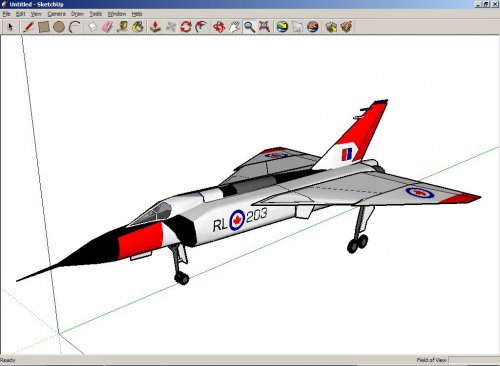Activate the Circle drawing tool

[x=59, y=27]
